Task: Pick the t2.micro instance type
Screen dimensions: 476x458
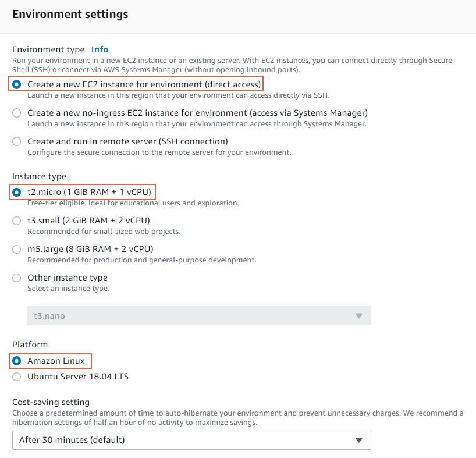Action: [x=17, y=192]
